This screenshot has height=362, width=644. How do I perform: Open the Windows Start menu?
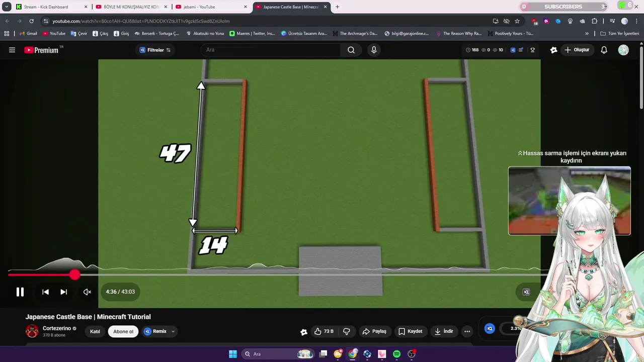point(233,354)
